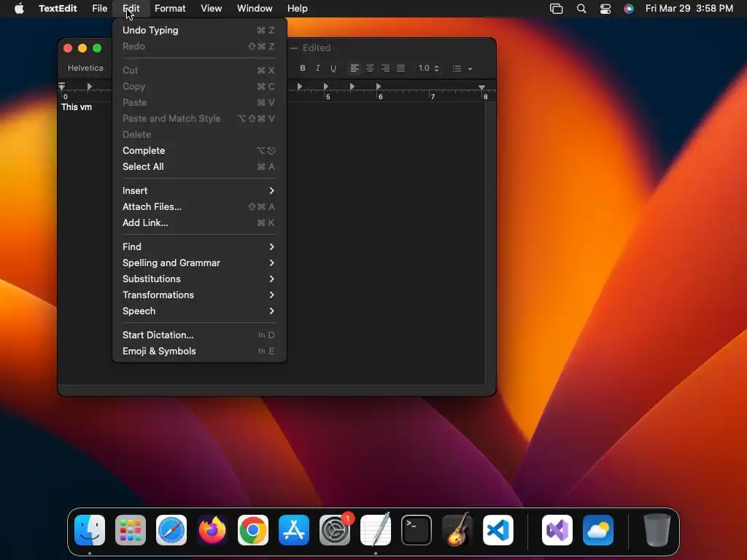This screenshot has width=747, height=560.
Task: Toggle Underline formatting button
Action: point(333,68)
